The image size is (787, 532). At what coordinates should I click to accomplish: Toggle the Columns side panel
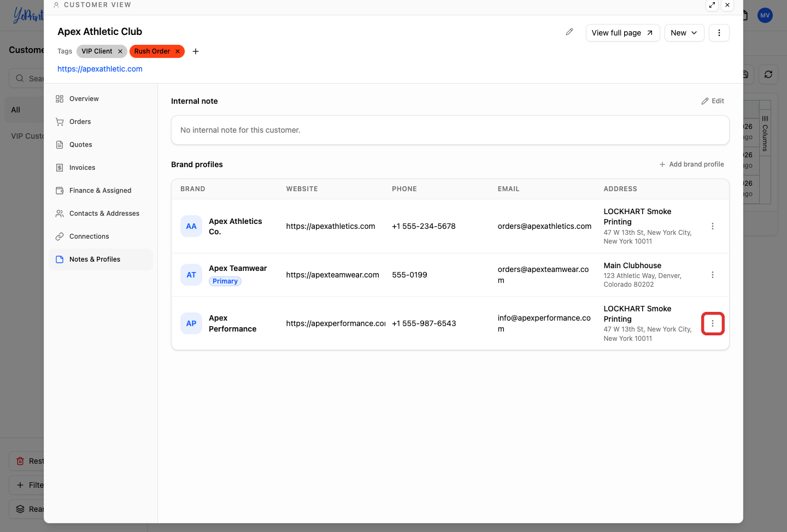765,134
